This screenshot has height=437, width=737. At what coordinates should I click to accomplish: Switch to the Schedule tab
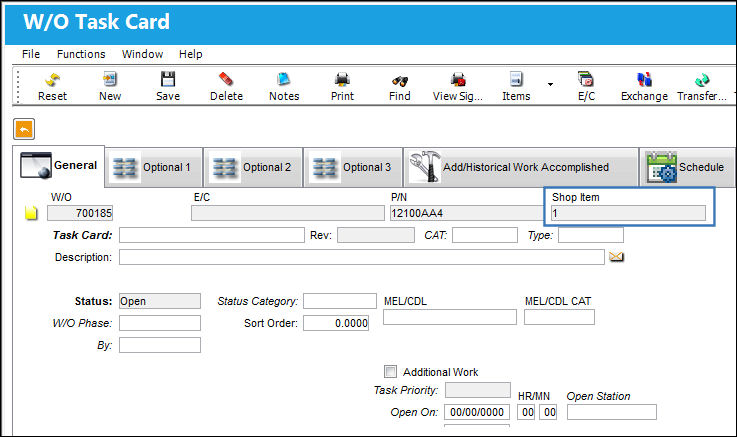[x=687, y=167]
